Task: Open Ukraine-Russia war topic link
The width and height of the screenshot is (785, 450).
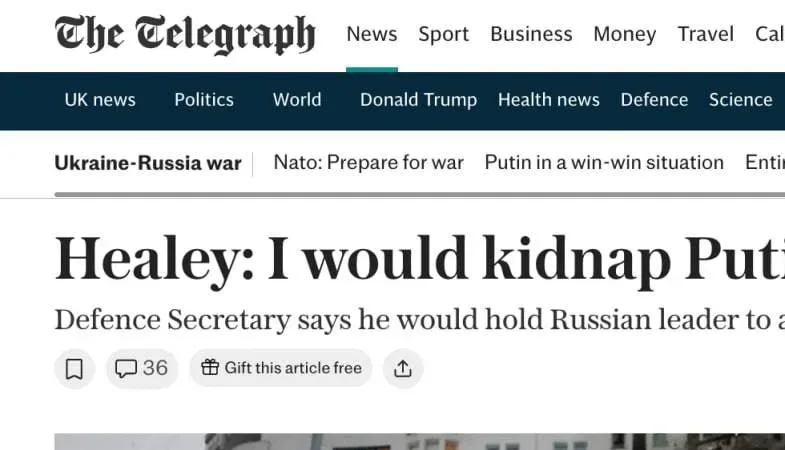Action: point(148,163)
